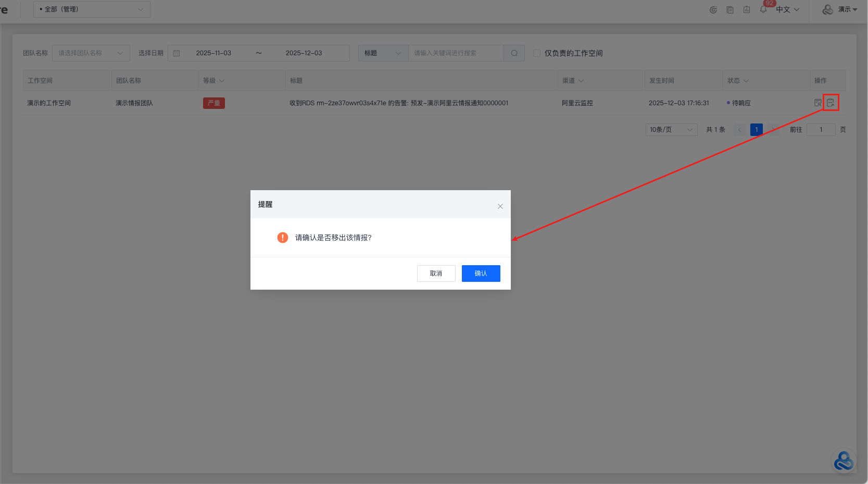Click the start date 2025-11-03 field
Screen dimensions: 868x484
pos(213,53)
